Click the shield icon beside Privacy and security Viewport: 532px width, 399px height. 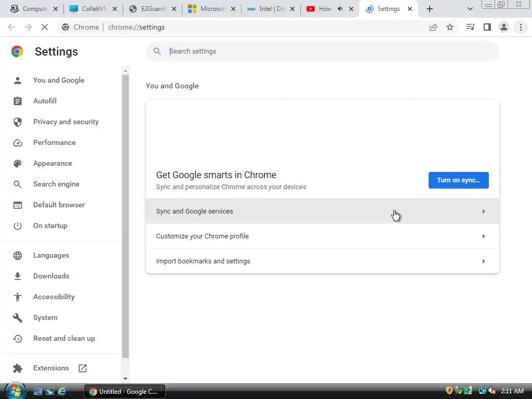(x=18, y=122)
